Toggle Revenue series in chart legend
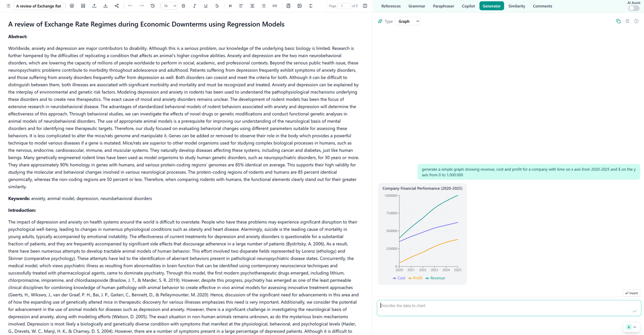 [x=435, y=278]
